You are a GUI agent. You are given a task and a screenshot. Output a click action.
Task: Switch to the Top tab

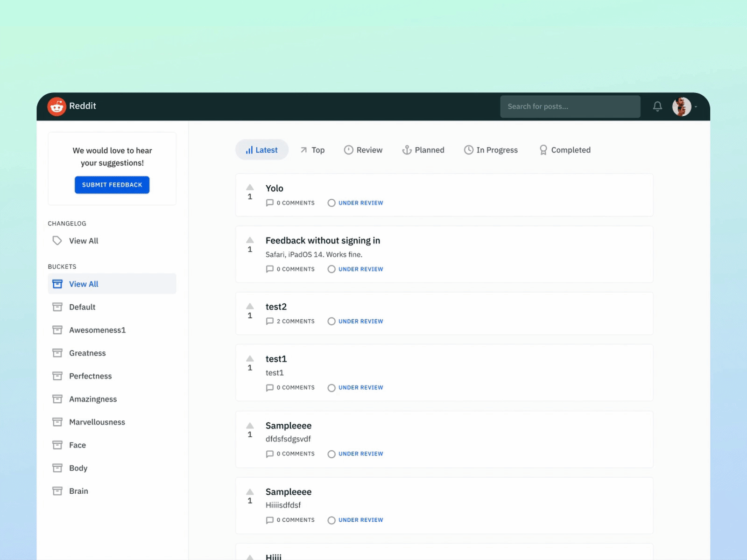pos(312,150)
